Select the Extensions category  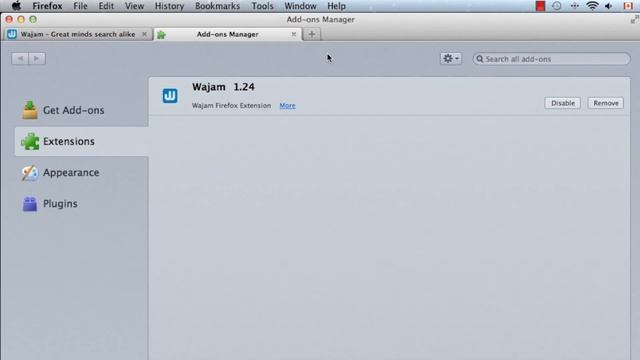pos(81,141)
